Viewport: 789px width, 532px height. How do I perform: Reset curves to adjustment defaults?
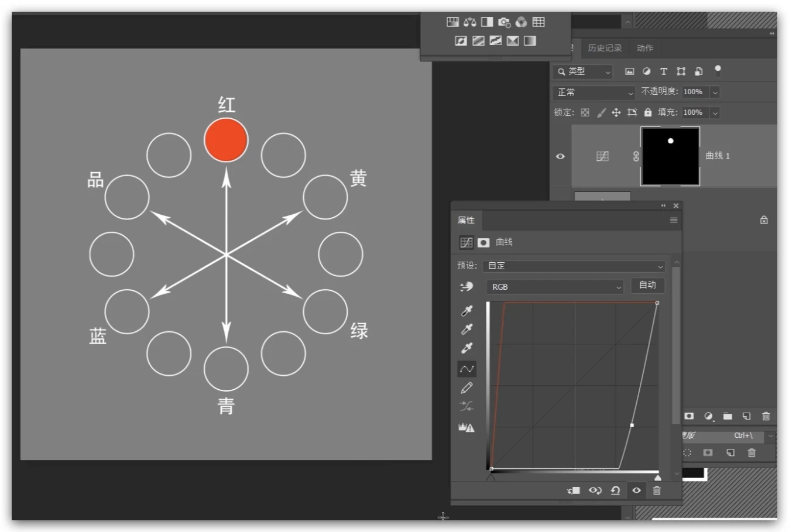(x=615, y=490)
